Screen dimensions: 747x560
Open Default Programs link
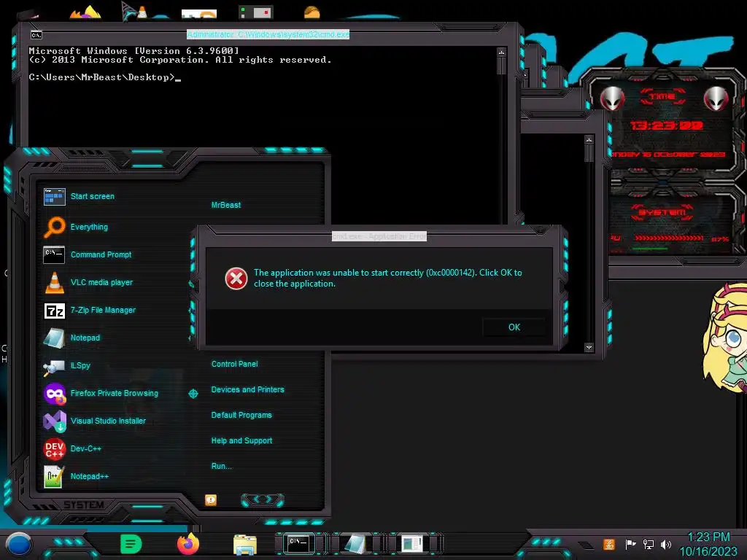[x=241, y=415]
